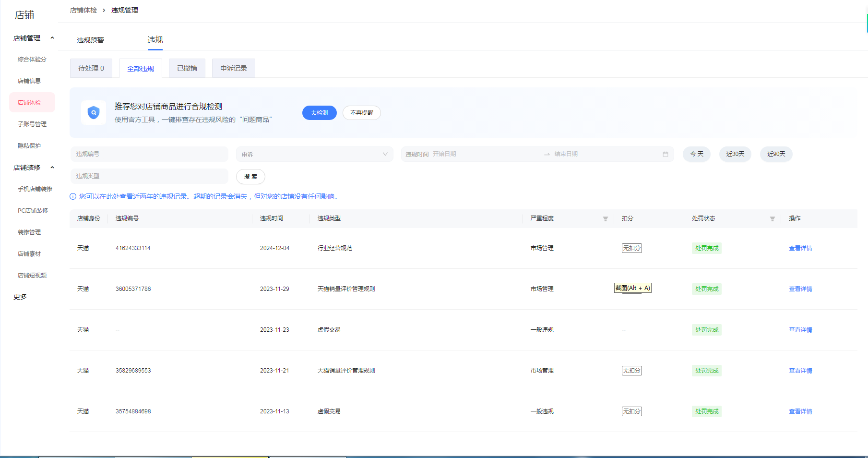The width and height of the screenshot is (868, 458).
Task: Apply the 近30天 time filter
Action: pos(735,154)
